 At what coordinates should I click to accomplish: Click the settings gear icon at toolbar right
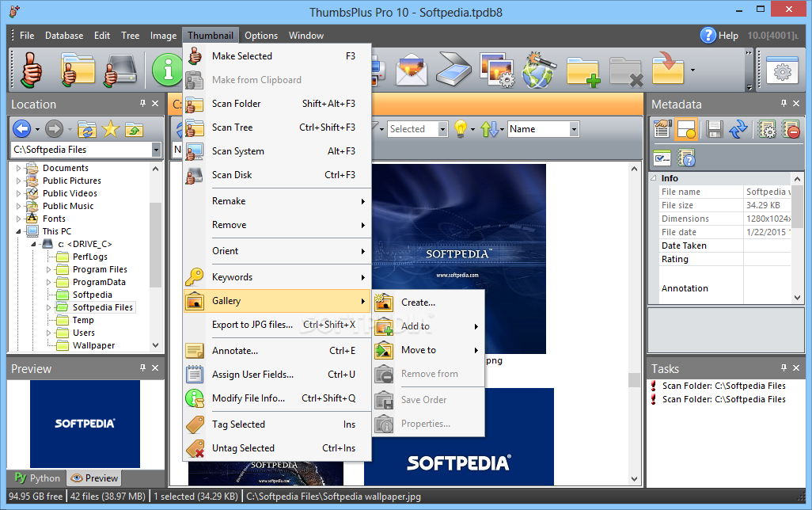pos(782,70)
